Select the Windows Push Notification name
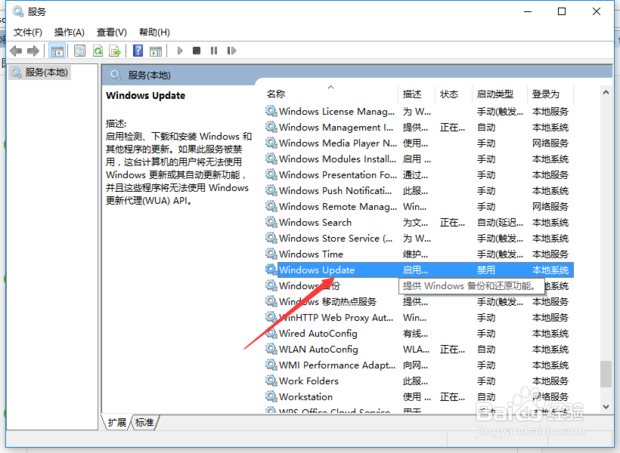Screen dimensions: 620x453 tap(335, 191)
